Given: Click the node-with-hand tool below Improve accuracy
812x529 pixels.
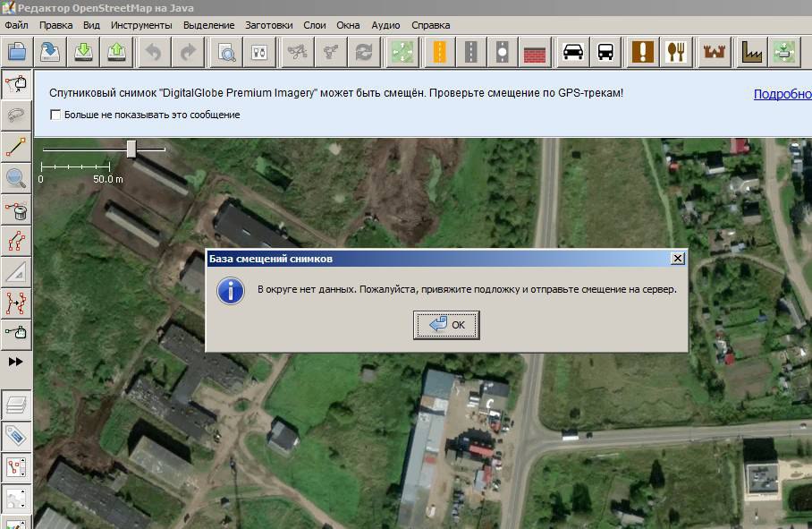Looking at the screenshot, I should click(x=16, y=333).
